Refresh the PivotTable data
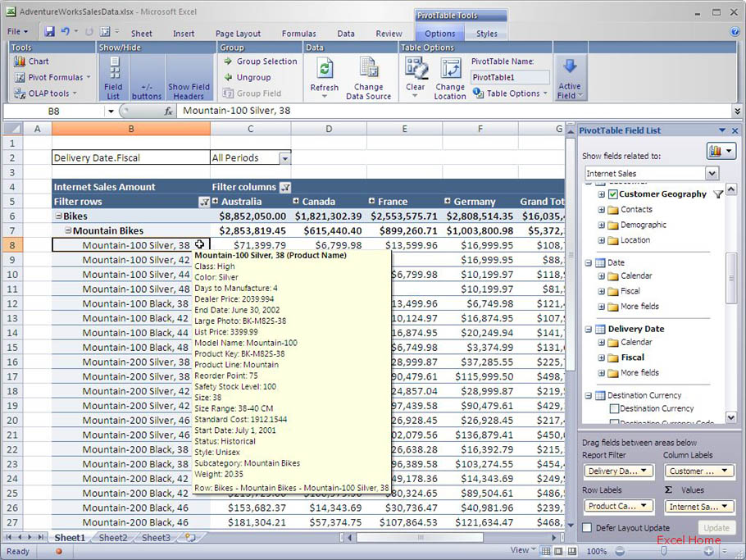Image resolution: width=746 pixels, height=560 pixels. pyautogui.click(x=325, y=78)
